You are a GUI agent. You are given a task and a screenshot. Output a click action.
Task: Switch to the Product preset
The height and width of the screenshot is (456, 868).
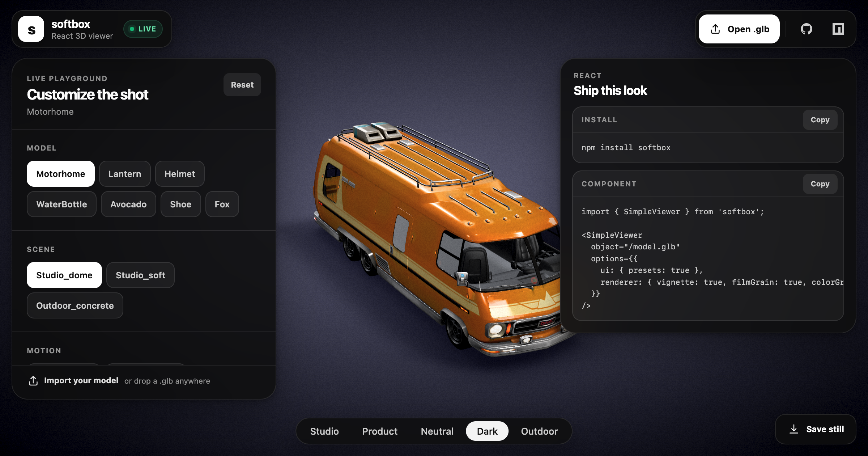380,431
